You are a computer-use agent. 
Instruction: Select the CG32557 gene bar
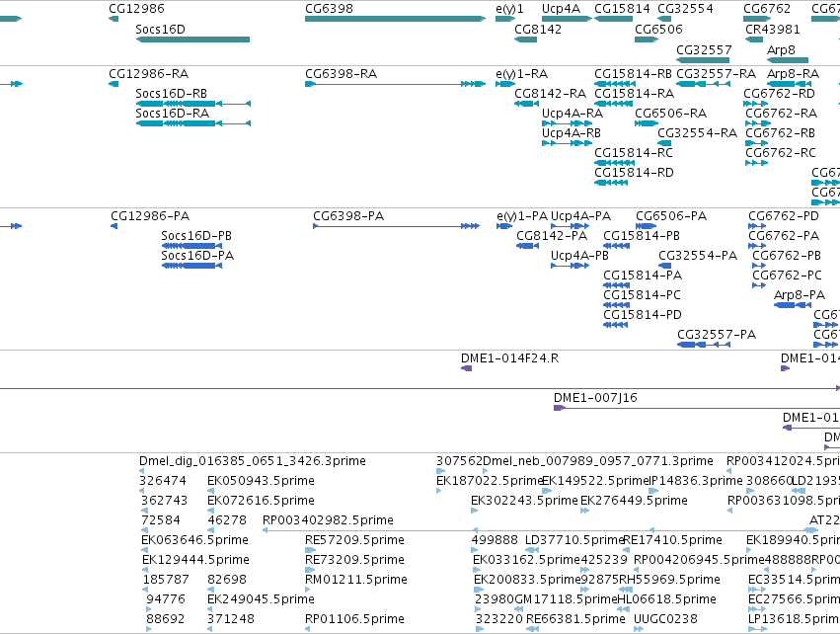tap(703, 60)
